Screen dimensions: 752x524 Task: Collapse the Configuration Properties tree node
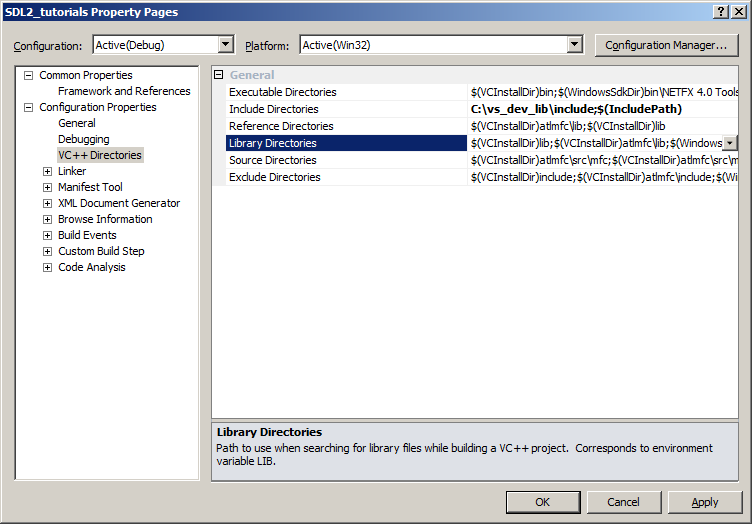coord(29,107)
